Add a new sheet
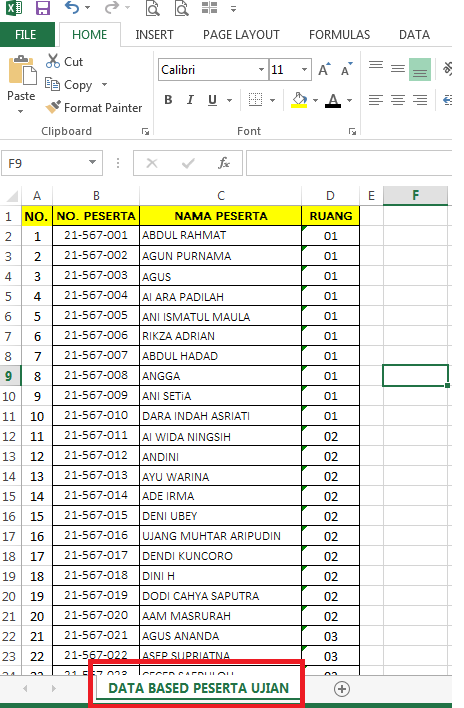The height and width of the screenshot is (708, 464). tap(342, 689)
